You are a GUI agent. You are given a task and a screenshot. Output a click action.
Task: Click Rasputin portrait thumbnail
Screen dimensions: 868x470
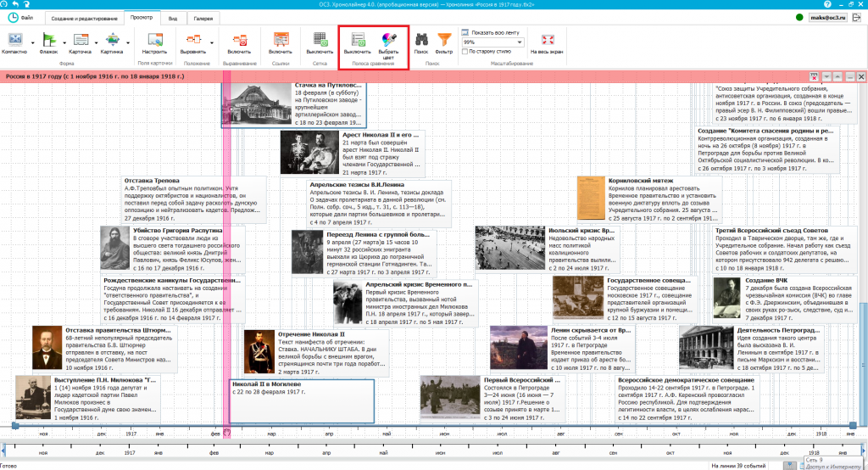(115, 249)
